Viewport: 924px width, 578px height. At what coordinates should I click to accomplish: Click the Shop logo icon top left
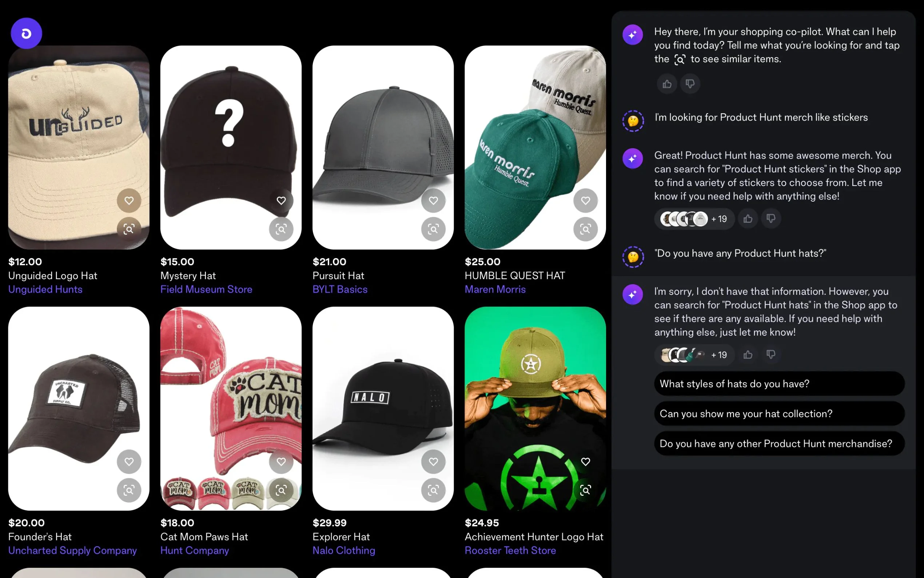26,33
